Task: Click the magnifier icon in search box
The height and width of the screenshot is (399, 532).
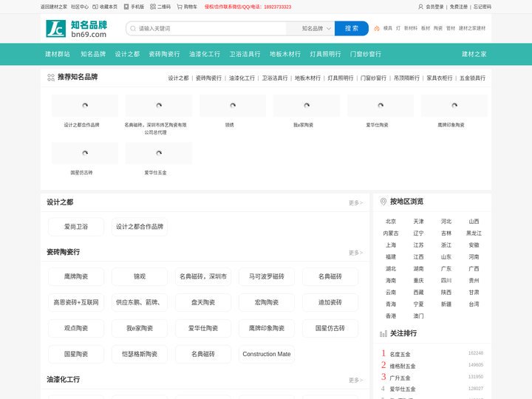Action: pos(133,29)
